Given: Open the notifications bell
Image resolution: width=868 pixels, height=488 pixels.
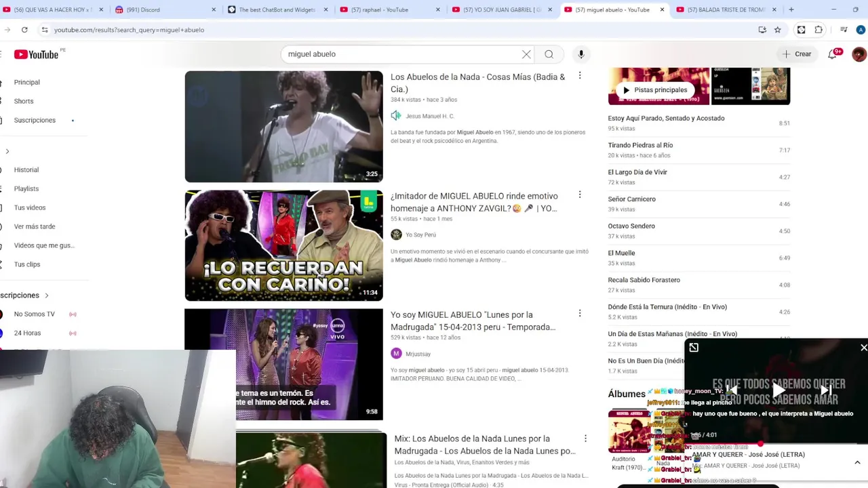Looking at the screenshot, I should [833, 54].
